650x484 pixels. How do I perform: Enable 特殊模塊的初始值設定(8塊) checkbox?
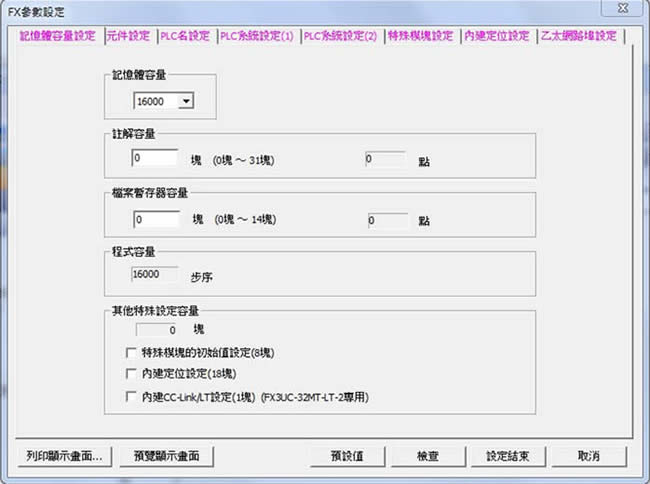tap(132, 352)
